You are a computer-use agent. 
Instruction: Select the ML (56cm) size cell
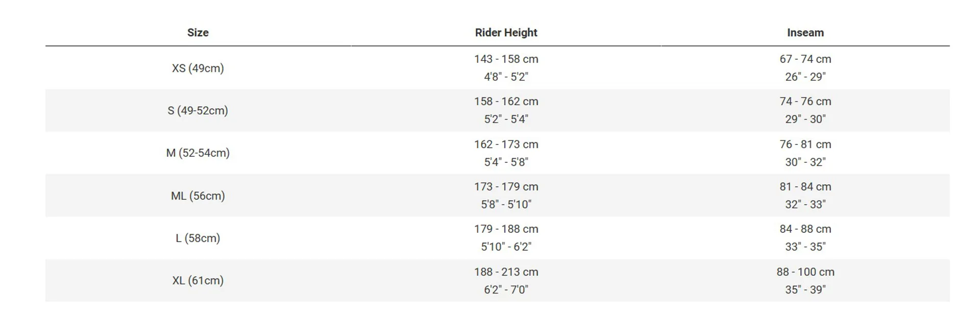(198, 196)
